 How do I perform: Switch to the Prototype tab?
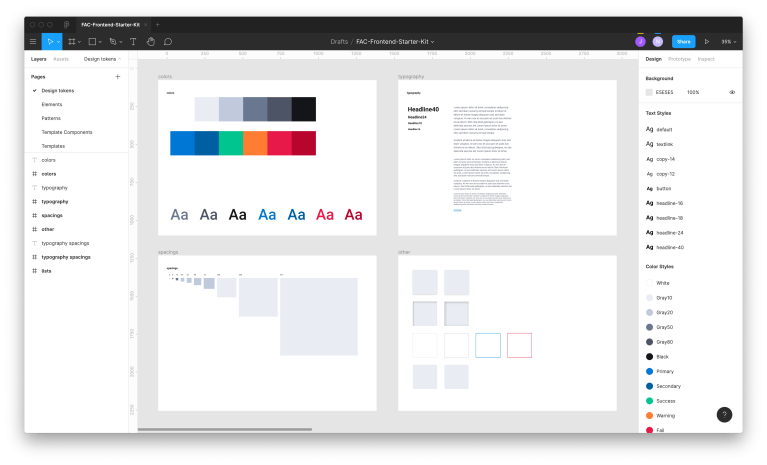pos(679,59)
